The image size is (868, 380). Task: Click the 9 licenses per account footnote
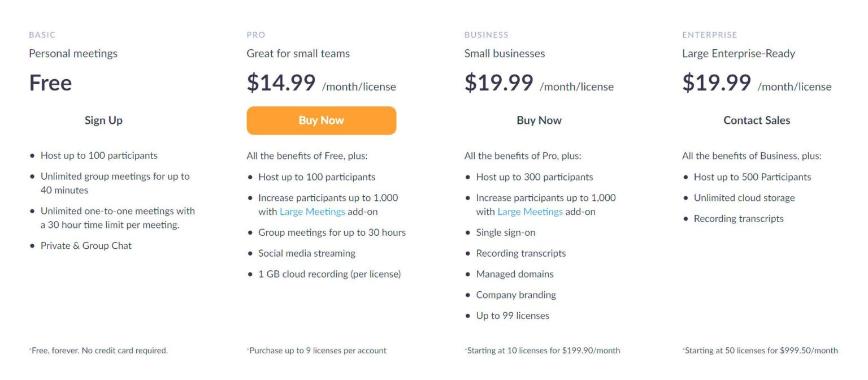(316, 350)
